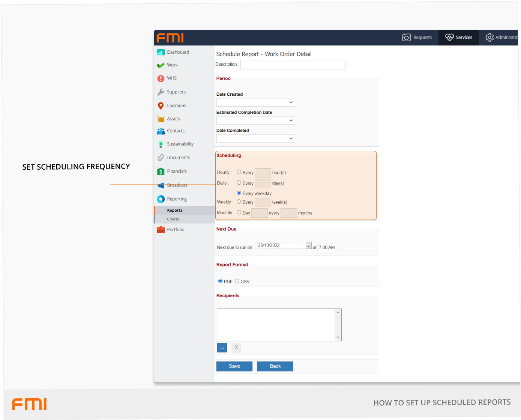Click the Description input field

point(293,65)
